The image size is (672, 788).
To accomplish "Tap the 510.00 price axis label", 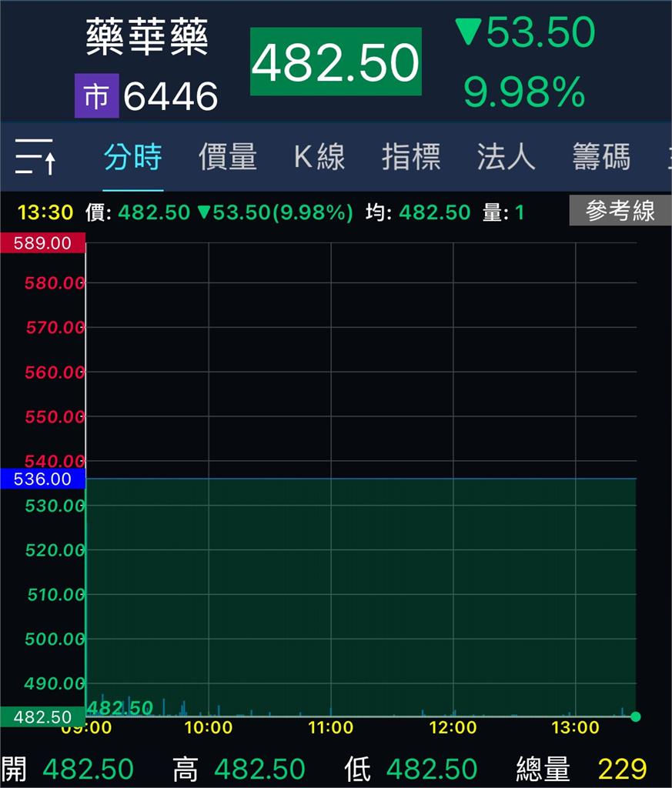I will coord(55,595).
